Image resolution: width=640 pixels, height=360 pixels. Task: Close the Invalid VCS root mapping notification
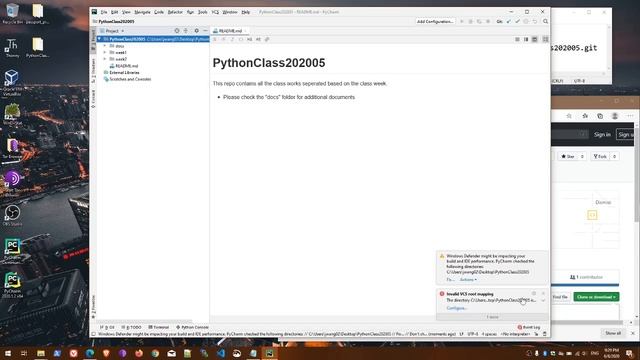click(543, 293)
